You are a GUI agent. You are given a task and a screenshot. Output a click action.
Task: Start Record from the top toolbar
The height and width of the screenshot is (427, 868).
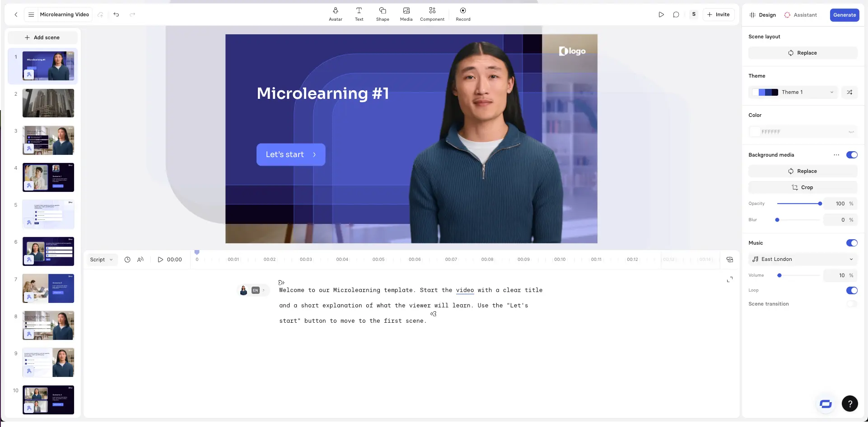coord(463,14)
